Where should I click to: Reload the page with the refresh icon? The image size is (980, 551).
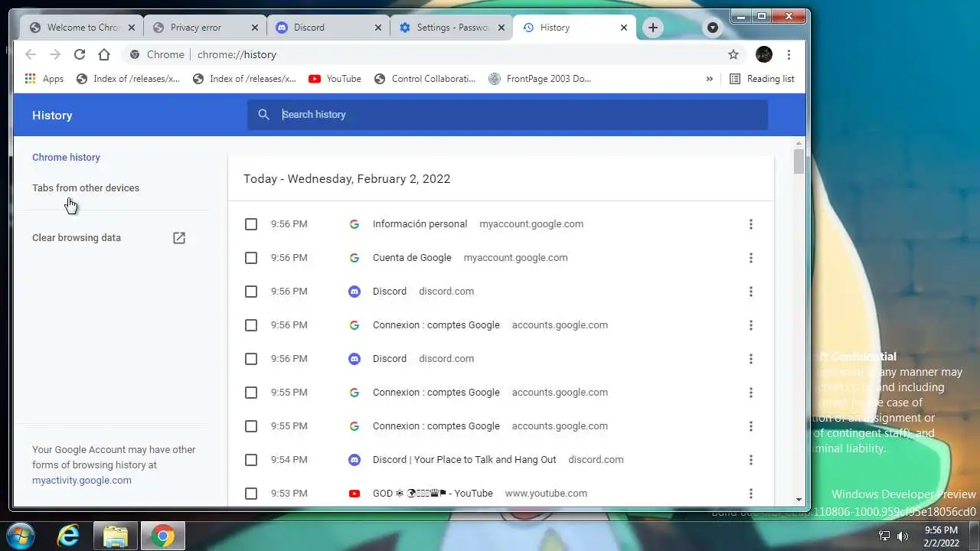80,54
